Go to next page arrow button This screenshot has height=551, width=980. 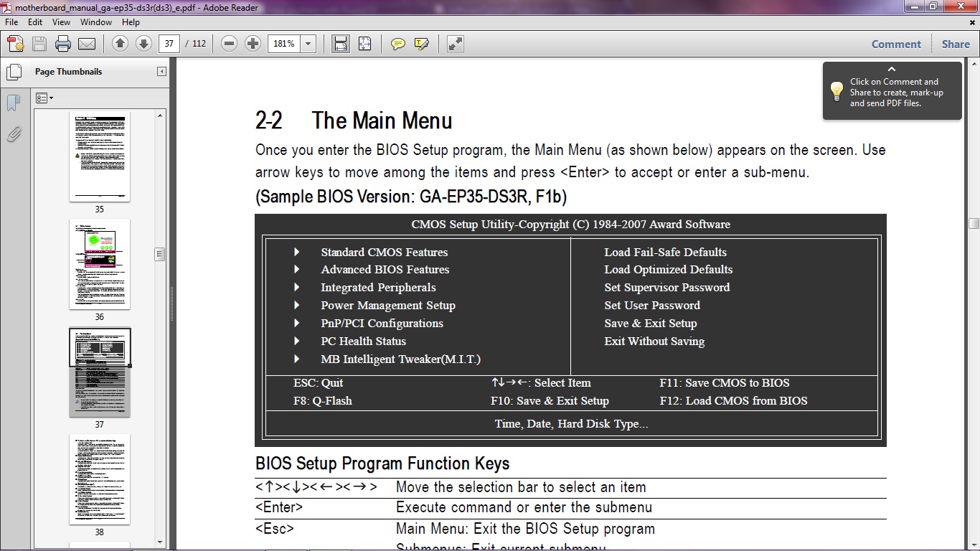(143, 44)
